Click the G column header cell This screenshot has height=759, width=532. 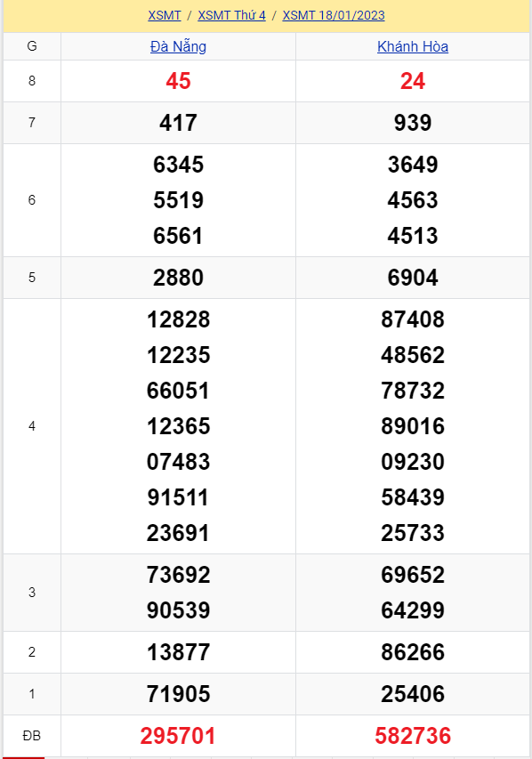click(32, 46)
